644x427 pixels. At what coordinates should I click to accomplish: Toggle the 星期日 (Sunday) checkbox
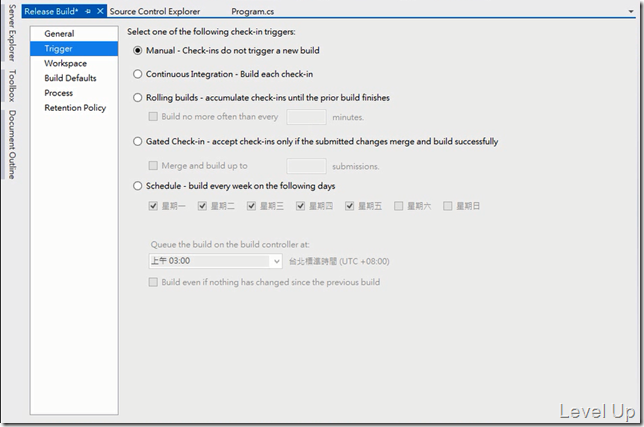[x=448, y=206]
